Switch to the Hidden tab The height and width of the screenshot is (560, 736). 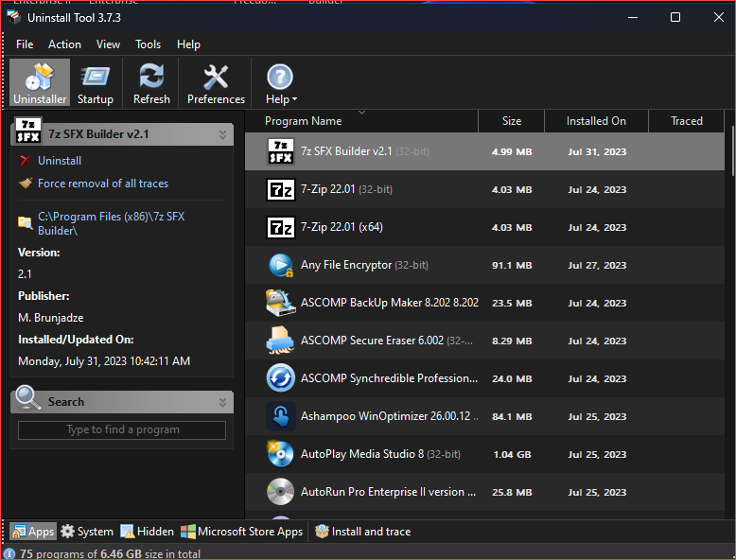pos(147,532)
